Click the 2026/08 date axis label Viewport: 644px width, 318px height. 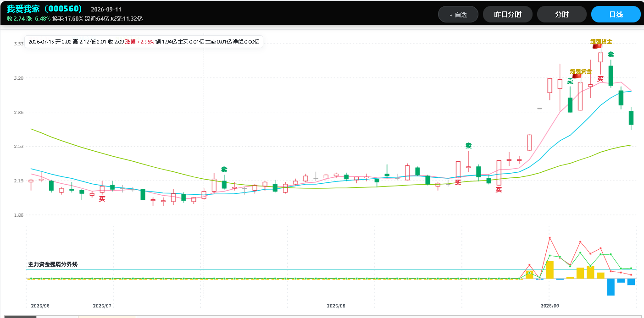pos(336,306)
